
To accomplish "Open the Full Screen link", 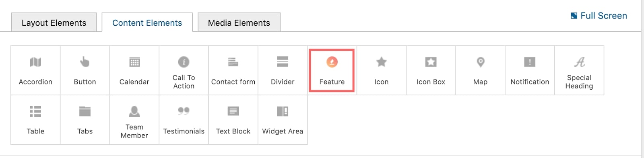I will [599, 16].
